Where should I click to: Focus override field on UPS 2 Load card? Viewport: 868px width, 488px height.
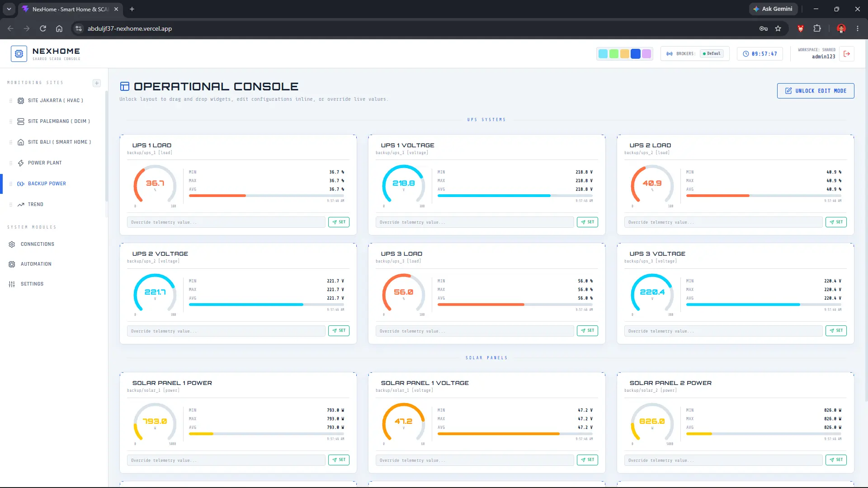(723, 222)
